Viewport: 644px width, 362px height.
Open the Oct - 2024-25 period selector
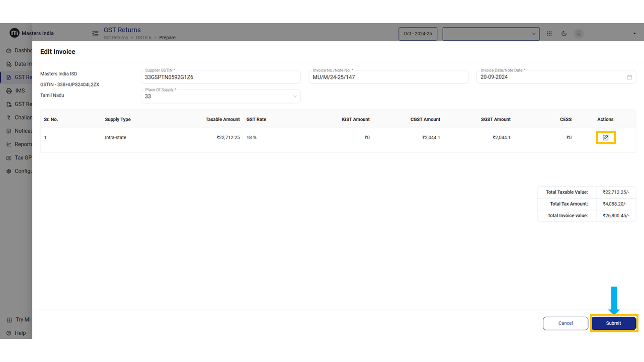(418, 34)
